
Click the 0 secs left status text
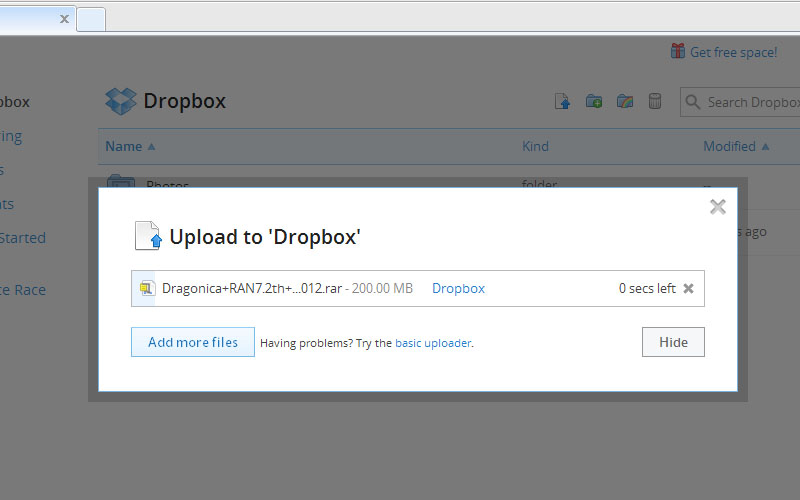tap(647, 288)
